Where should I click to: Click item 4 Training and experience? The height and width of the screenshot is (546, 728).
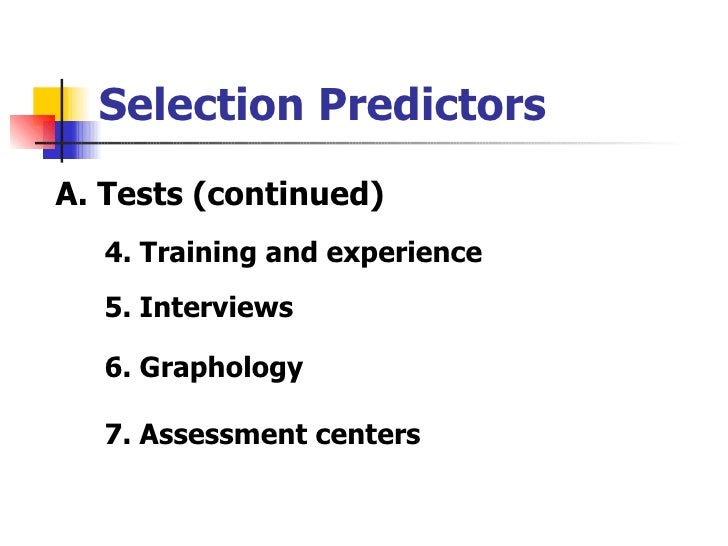tap(293, 253)
